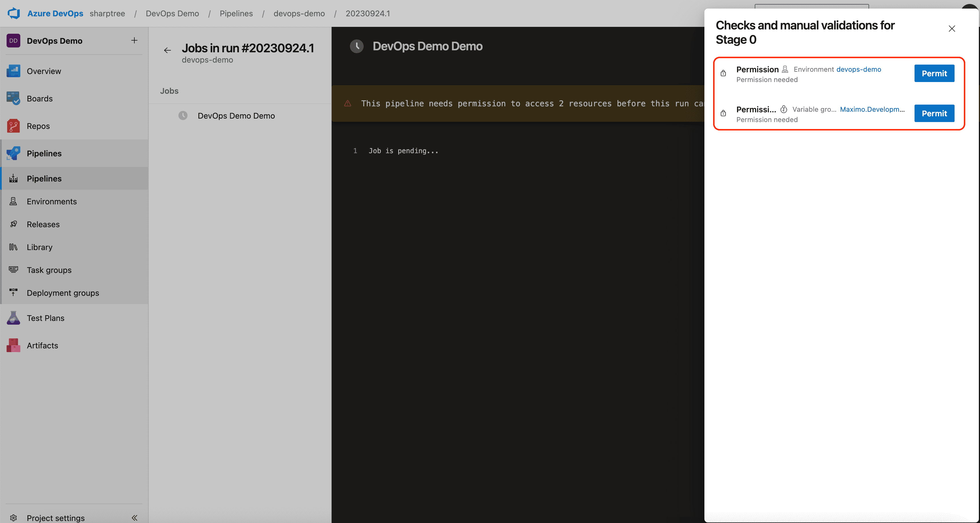Click the Library books icon
The height and width of the screenshot is (523, 980).
tap(13, 247)
